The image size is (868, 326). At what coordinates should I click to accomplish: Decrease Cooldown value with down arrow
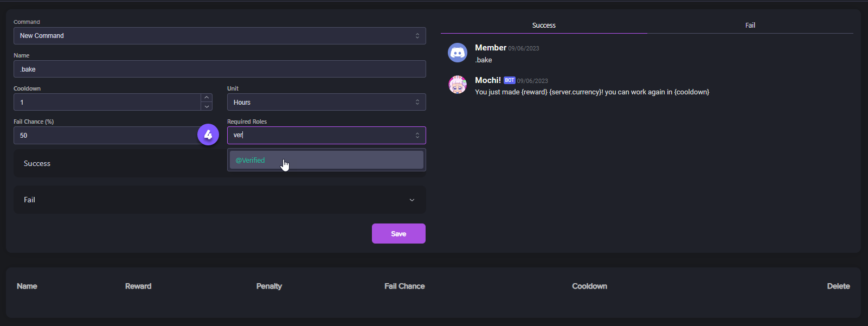coord(207,106)
